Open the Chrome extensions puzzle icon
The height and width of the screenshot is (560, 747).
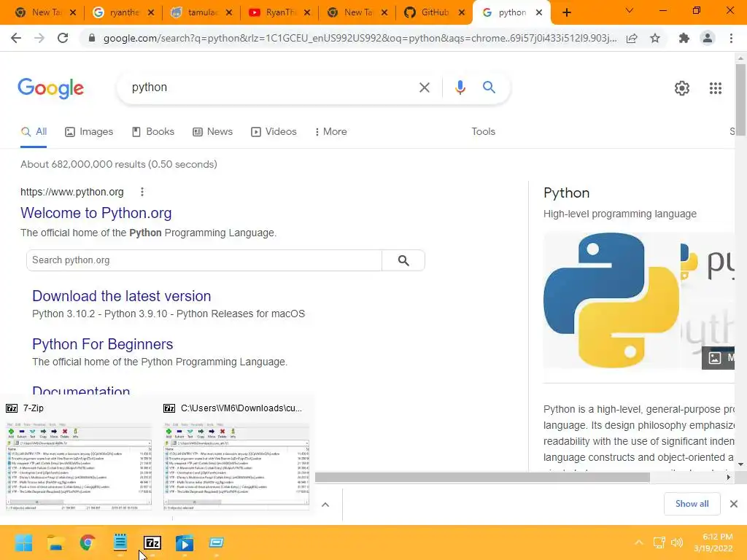(684, 38)
